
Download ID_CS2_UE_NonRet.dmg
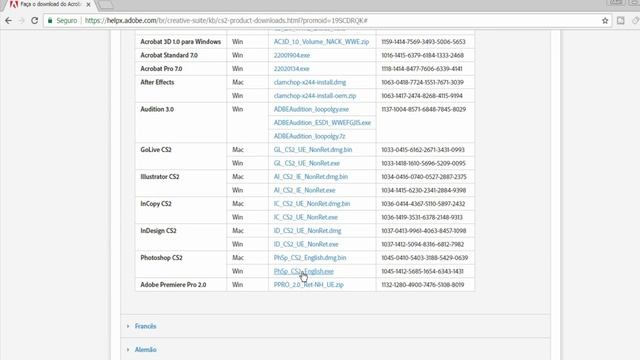307,230
